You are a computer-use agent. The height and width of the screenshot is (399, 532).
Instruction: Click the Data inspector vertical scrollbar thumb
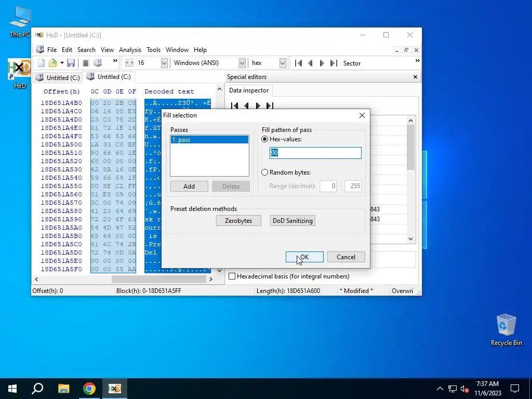click(x=410, y=147)
